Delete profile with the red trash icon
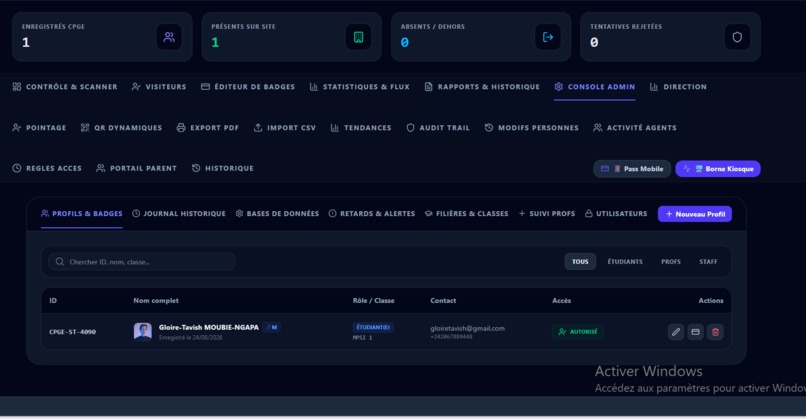Viewport: 806px width, 419px height. 715,332
